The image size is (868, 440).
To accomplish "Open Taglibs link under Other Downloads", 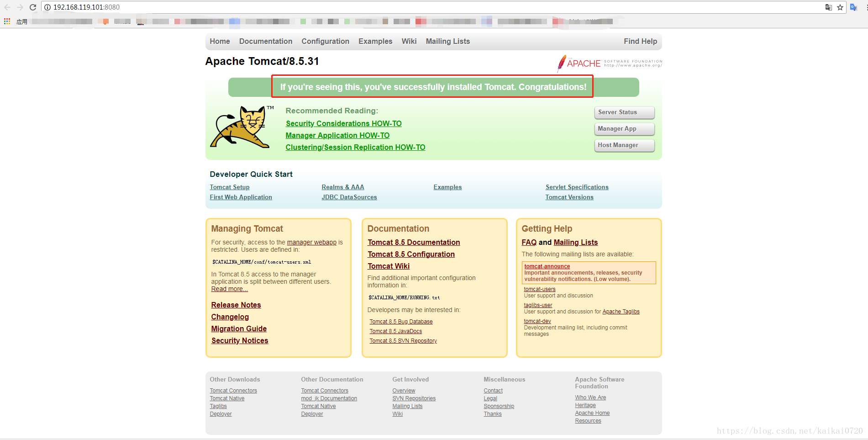I will click(218, 406).
